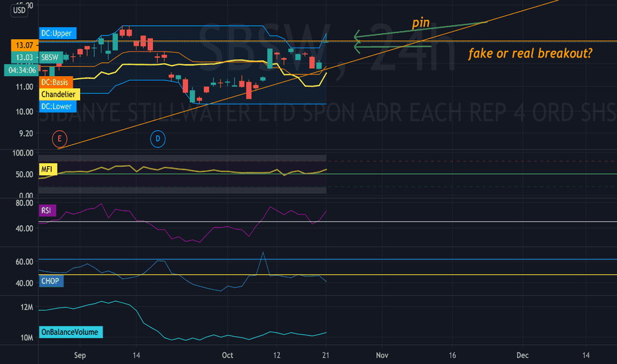
Task: Click the 12 date on time axis
Action: point(277,355)
